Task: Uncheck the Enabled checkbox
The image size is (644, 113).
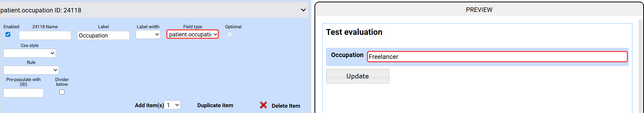Action: (x=8, y=35)
